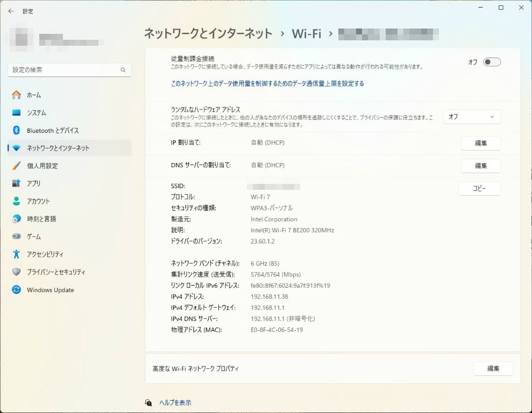
Task: Click the accessibility figure icon
Action: pos(16,254)
